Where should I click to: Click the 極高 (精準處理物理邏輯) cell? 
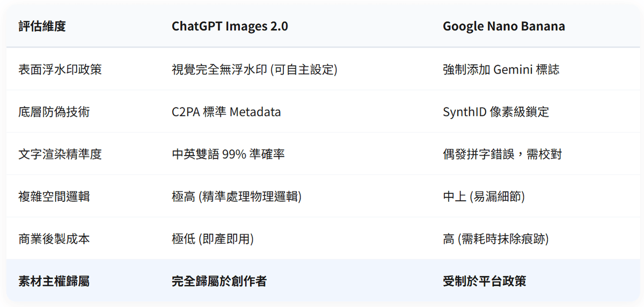tap(237, 196)
